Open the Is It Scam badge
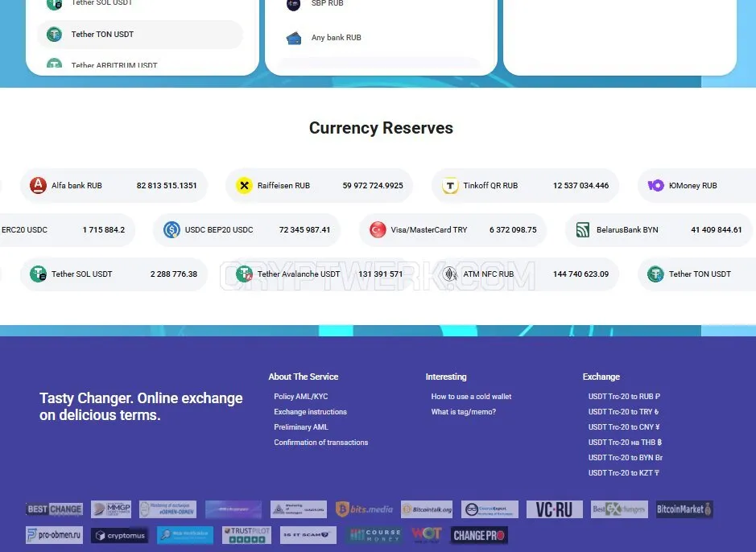 click(308, 535)
